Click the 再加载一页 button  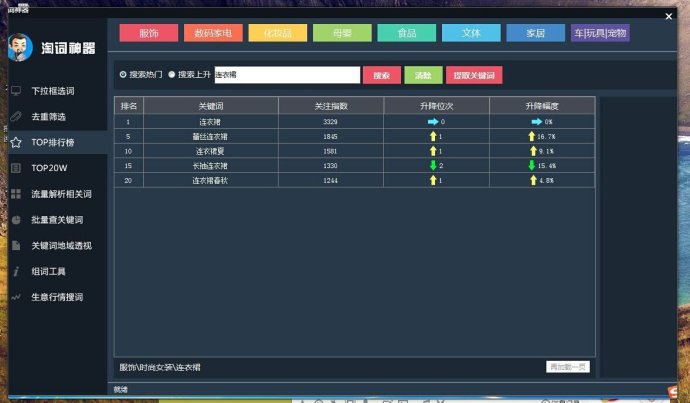coord(568,367)
